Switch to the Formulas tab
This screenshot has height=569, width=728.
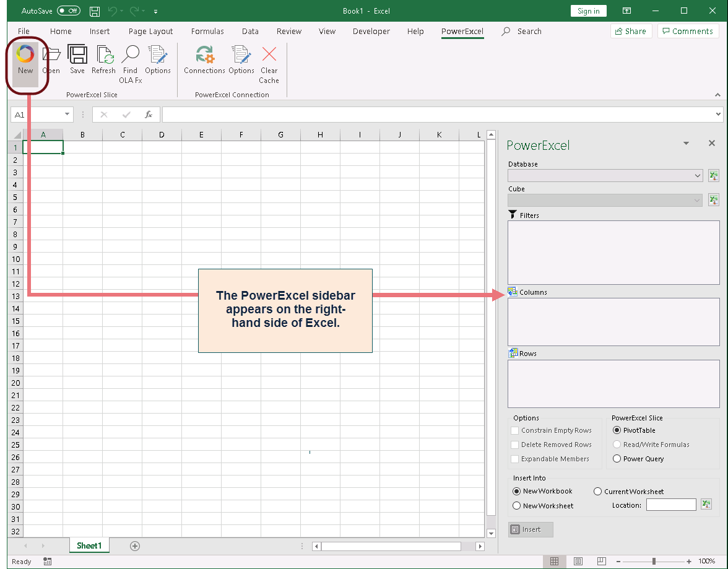click(207, 31)
